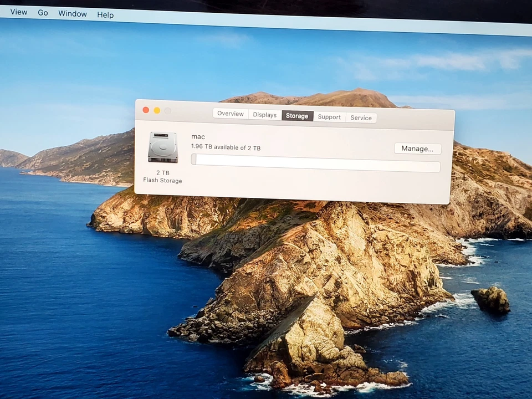Close the About This Mac window
Image resolution: width=532 pixels, height=399 pixels.
(146, 110)
